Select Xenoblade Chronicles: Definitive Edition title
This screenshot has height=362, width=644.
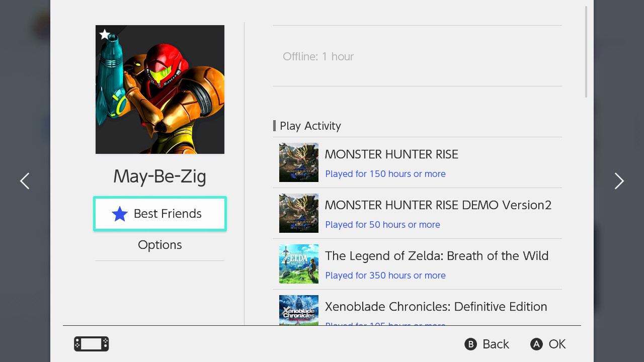[x=436, y=307]
